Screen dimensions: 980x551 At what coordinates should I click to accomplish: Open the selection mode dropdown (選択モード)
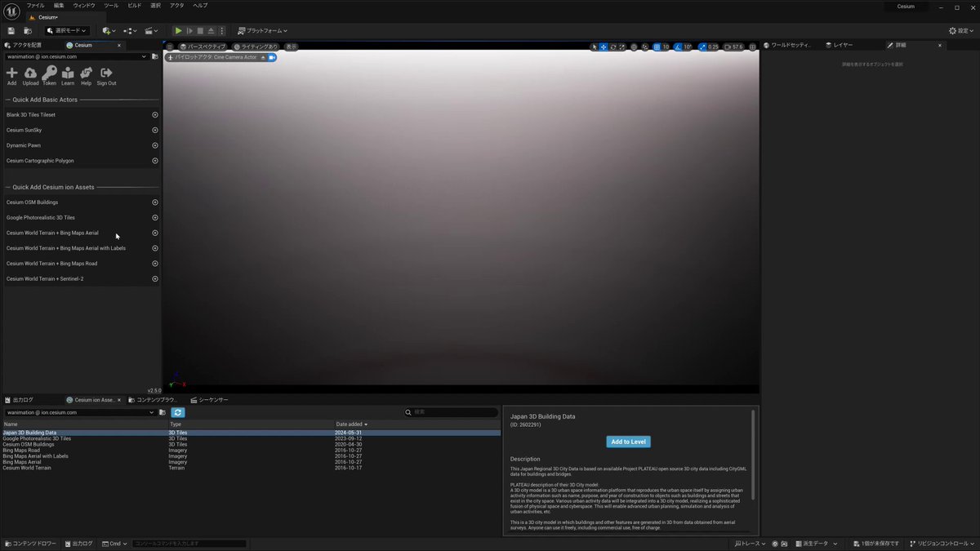click(65, 30)
